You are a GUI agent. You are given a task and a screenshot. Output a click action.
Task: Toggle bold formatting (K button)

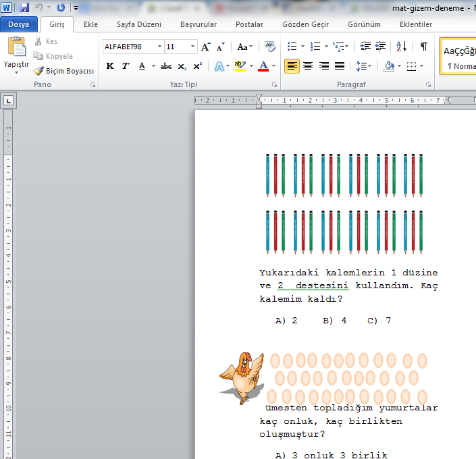coord(110,66)
